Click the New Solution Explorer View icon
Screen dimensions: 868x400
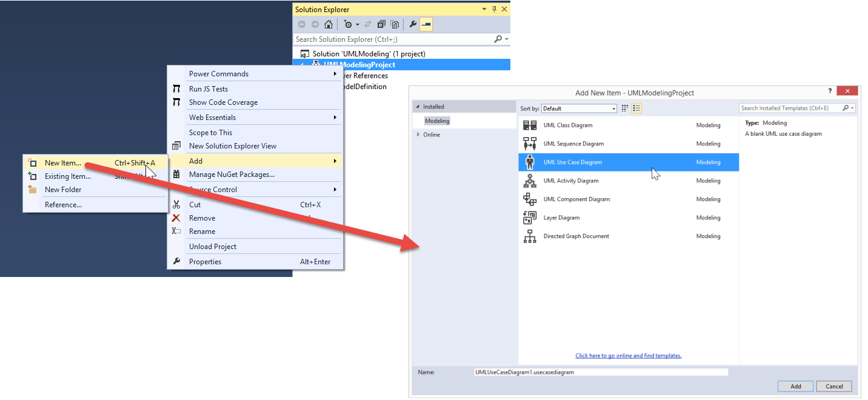click(x=176, y=145)
